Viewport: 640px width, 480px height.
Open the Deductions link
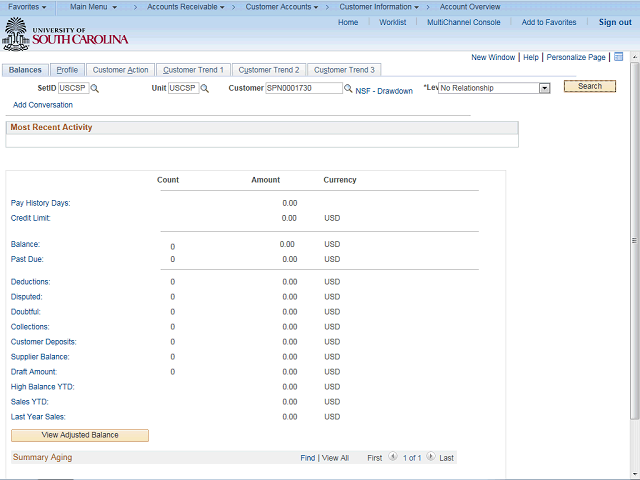(x=31, y=282)
